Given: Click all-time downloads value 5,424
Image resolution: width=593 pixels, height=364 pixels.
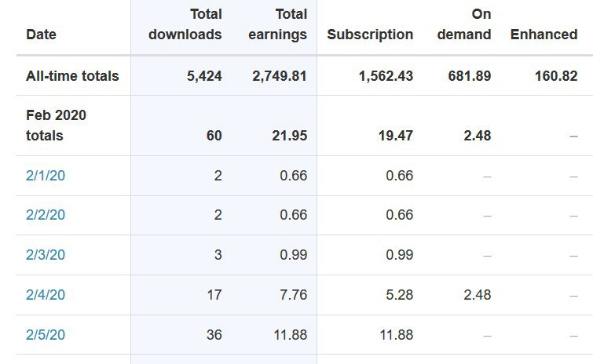Looking at the screenshot, I should (204, 76).
